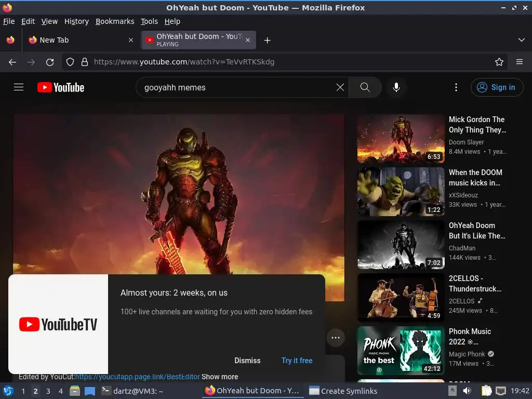The image size is (532, 399).
Task: Open a new tab with the plus button
Action: click(268, 41)
